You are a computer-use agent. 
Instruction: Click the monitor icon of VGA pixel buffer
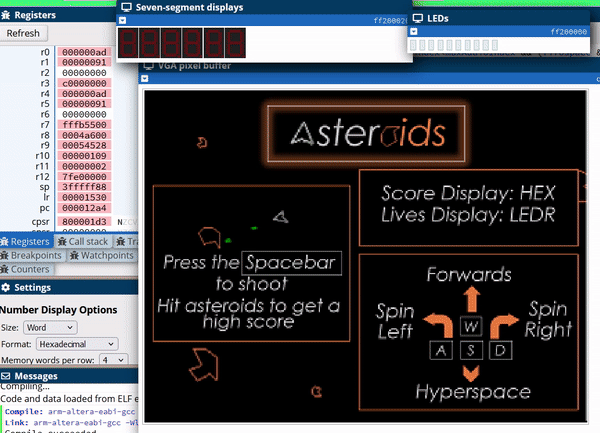click(148, 66)
